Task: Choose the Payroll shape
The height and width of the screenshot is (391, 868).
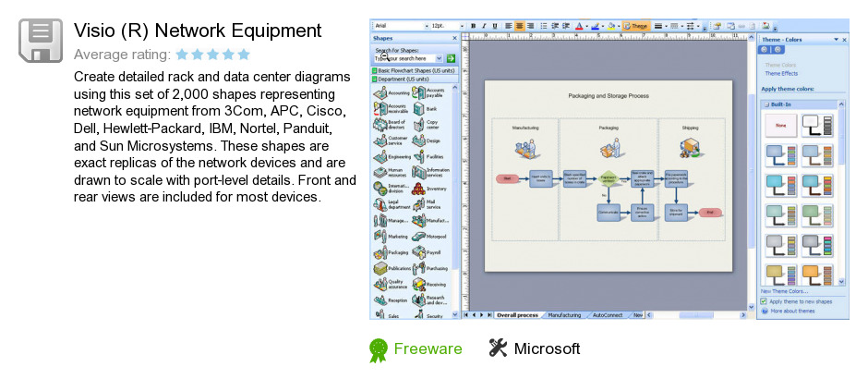Action: point(427,252)
